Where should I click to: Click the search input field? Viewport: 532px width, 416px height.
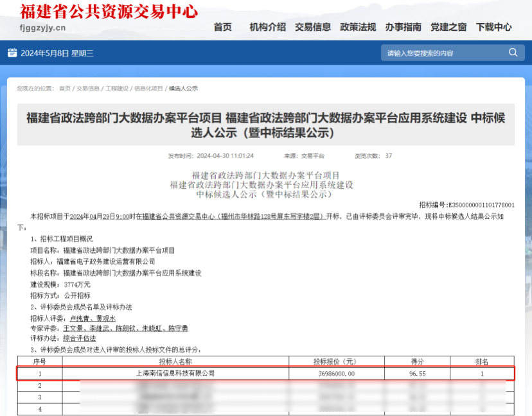click(x=443, y=53)
